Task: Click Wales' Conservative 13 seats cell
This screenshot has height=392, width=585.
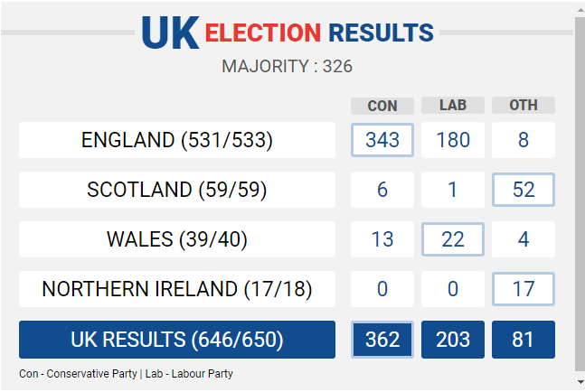Action: [x=382, y=239]
